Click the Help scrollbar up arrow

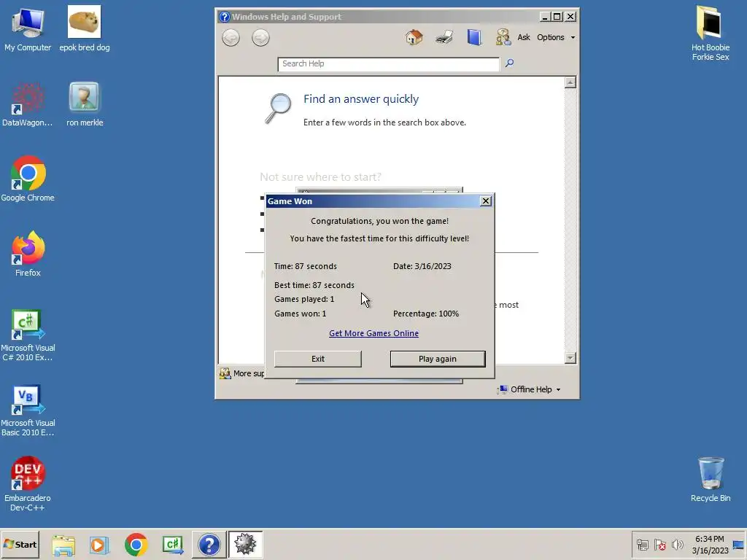point(570,82)
